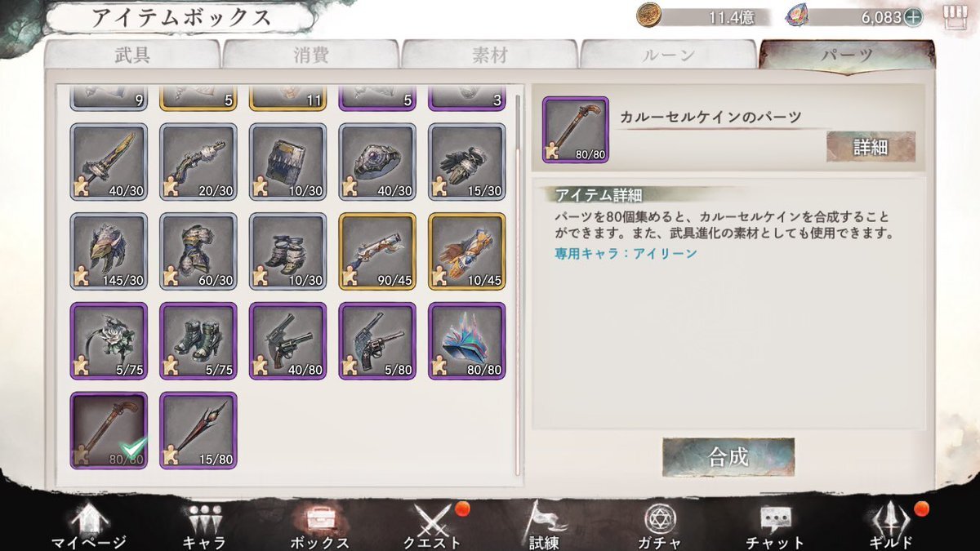
Task: Select the helmet part showing 145/30
Action: point(109,251)
